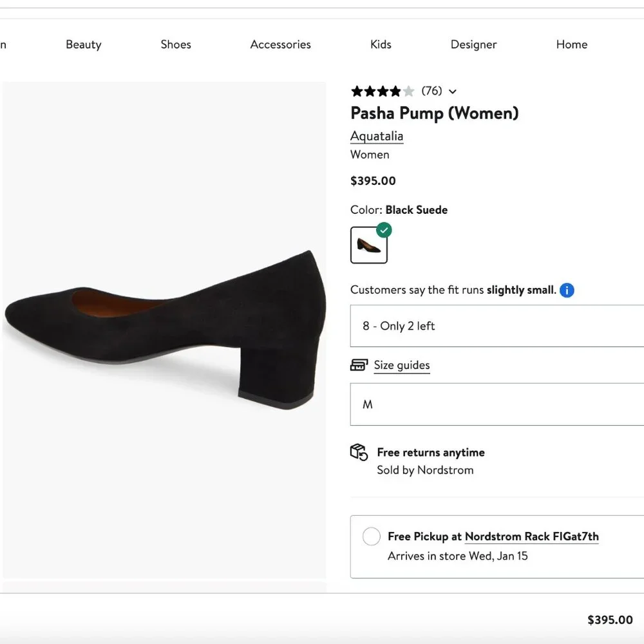Click the Pasha pump product image
Screen dimensions: 644x644
pos(164,330)
